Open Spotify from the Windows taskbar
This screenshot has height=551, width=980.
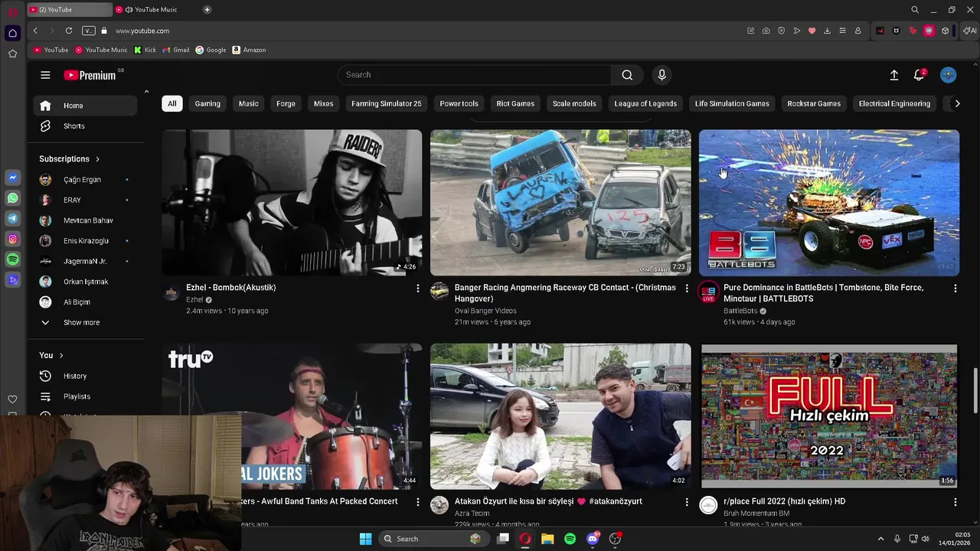570,539
